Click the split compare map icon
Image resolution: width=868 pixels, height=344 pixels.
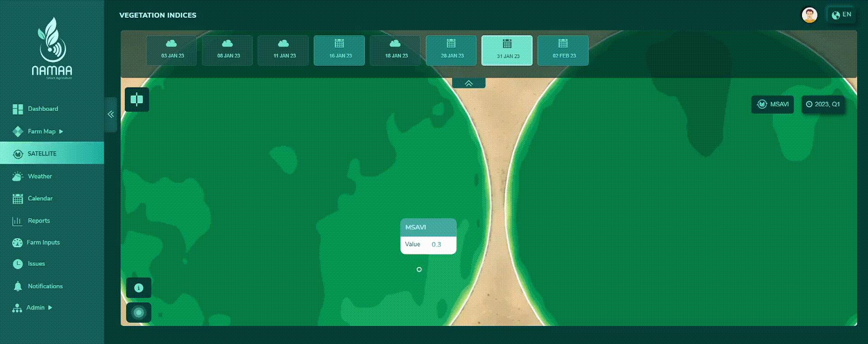(x=137, y=99)
